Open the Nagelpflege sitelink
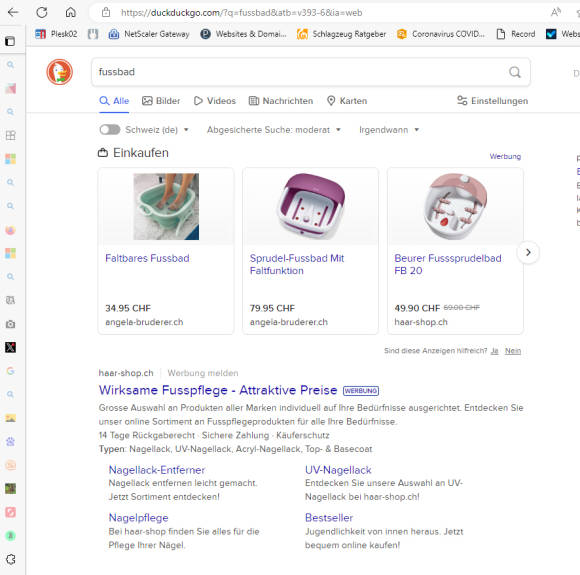The image size is (580, 575). [x=138, y=518]
